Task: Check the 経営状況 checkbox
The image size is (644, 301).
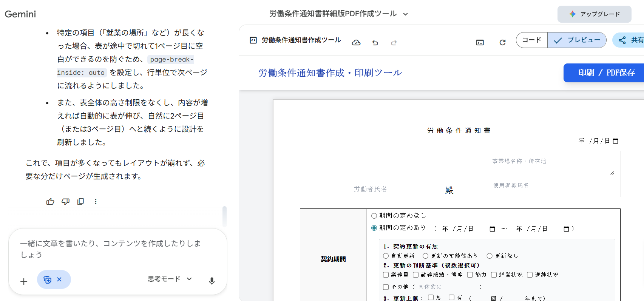Action: [x=494, y=275]
